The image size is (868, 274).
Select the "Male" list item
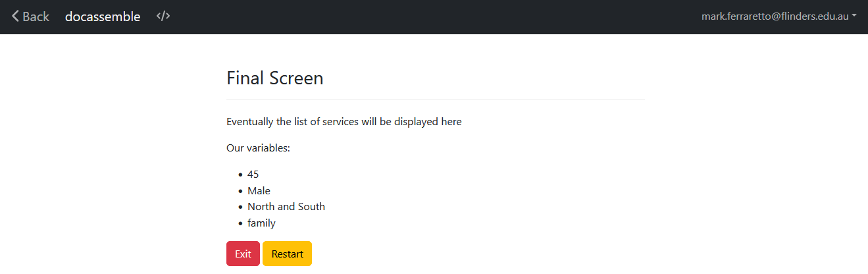(259, 191)
